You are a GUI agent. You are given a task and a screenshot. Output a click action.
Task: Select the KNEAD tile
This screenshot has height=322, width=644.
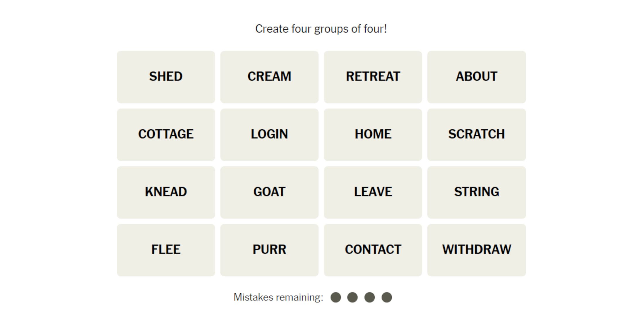coord(165,190)
